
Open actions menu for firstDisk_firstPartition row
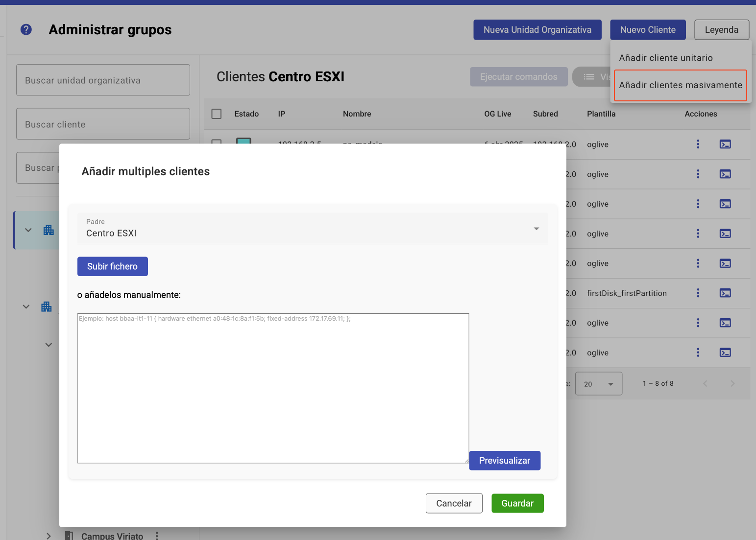(698, 293)
